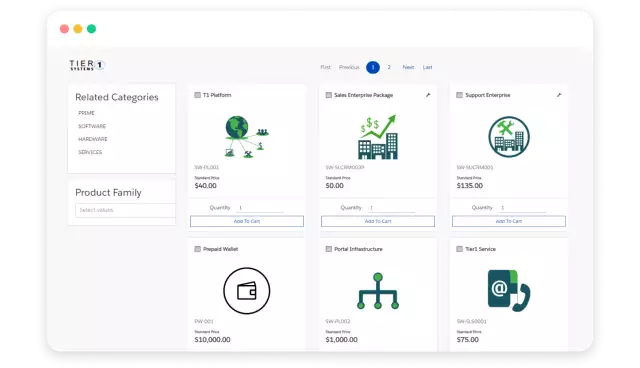Click the $40.00 price

[x=205, y=186]
